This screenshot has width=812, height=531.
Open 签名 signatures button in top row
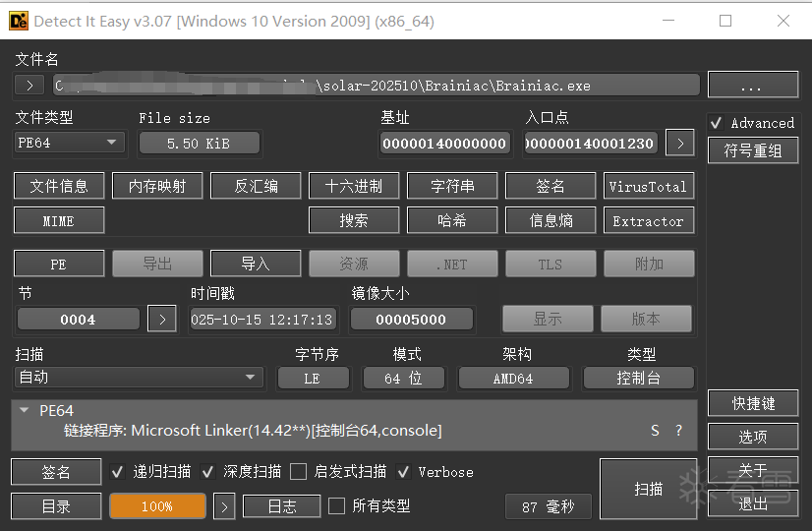point(551,186)
